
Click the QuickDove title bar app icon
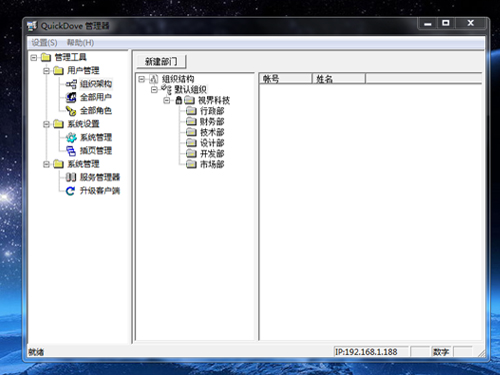click(32, 26)
